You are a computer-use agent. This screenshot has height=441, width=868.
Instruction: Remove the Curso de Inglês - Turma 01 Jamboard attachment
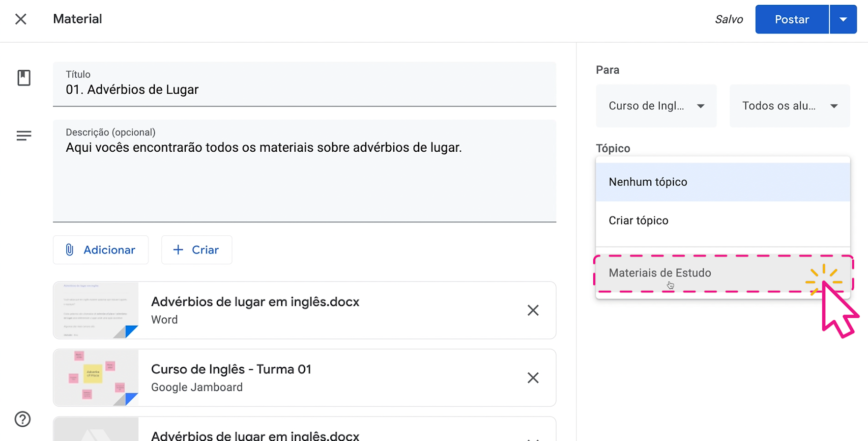tap(533, 378)
